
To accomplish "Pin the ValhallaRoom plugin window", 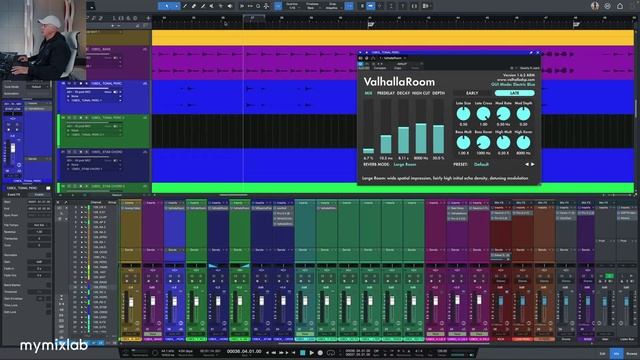I will coord(531,53).
